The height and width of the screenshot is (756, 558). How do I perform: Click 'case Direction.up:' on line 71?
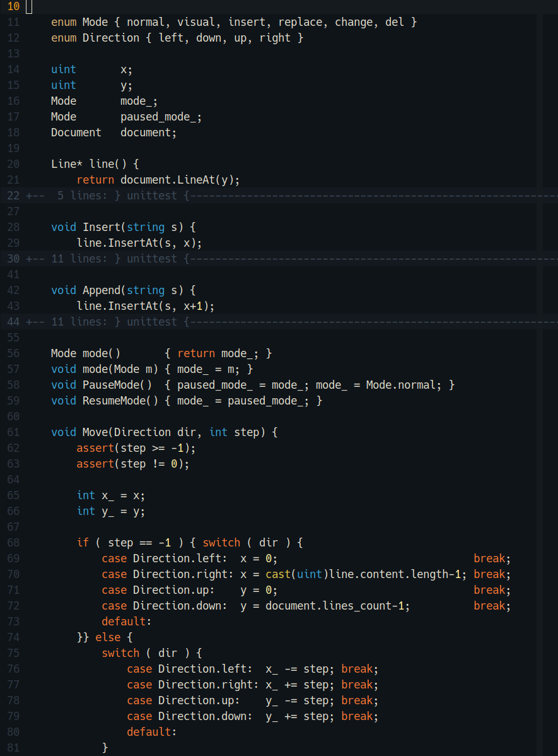158,590
